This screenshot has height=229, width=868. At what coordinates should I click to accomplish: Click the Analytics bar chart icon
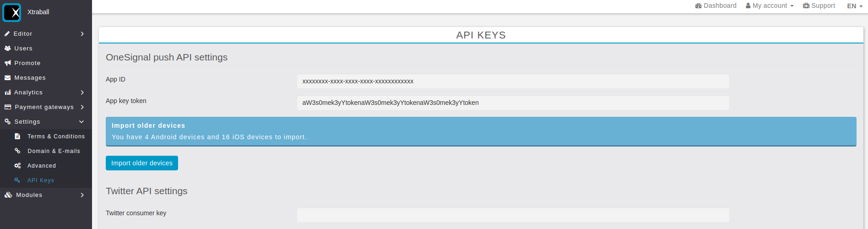click(x=7, y=93)
